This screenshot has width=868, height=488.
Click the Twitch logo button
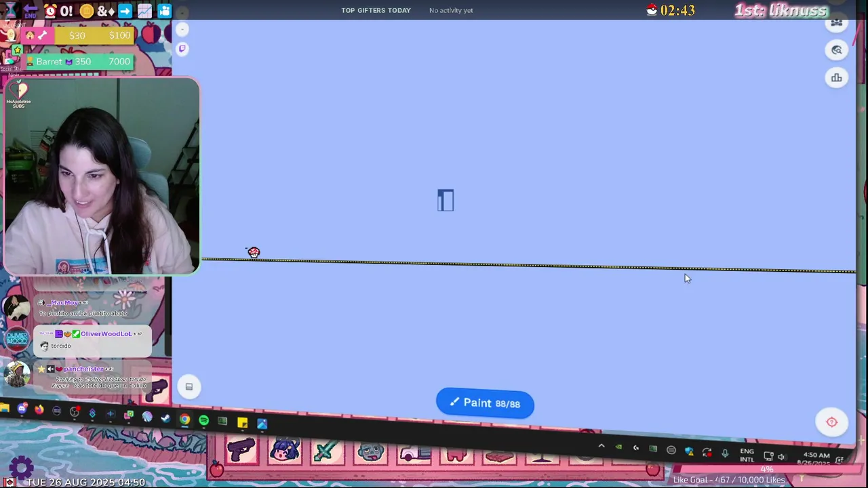pos(182,49)
